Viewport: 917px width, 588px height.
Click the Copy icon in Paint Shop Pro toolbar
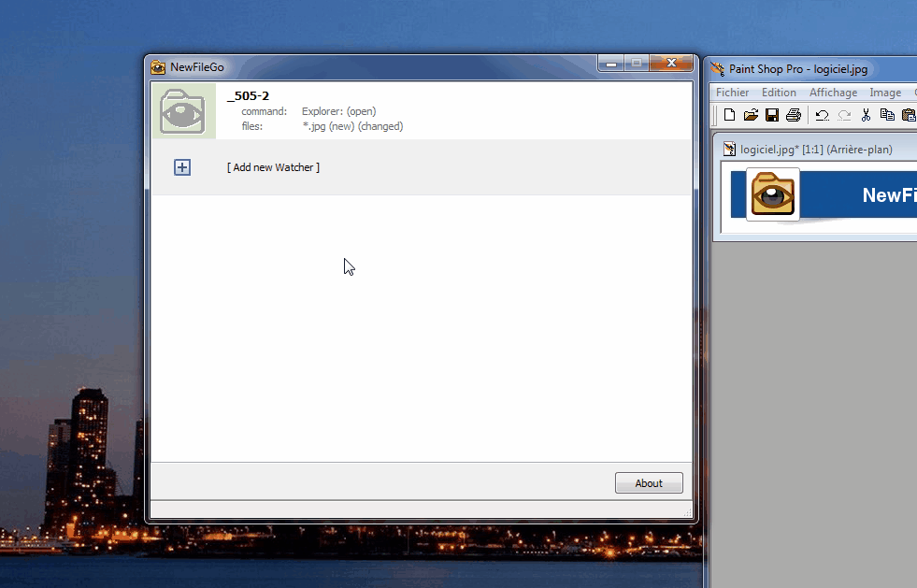pyautogui.click(x=887, y=115)
